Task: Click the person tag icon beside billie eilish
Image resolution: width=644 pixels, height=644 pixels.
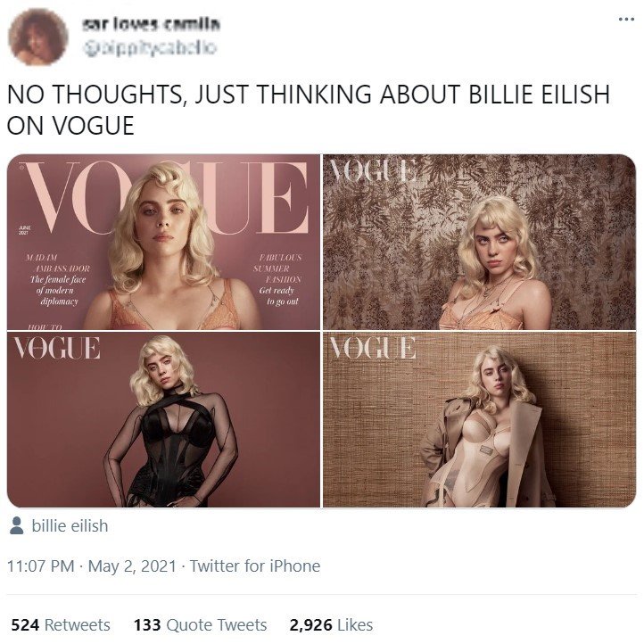Action: point(16,525)
